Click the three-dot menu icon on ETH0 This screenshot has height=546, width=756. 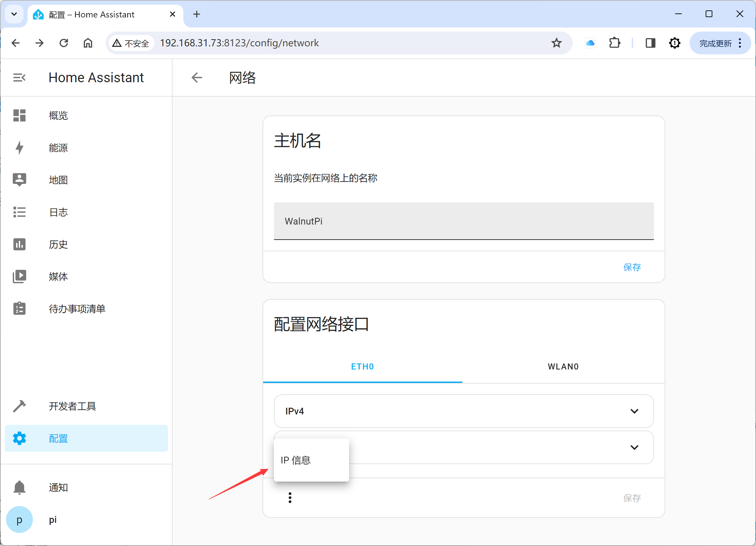(290, 498)
